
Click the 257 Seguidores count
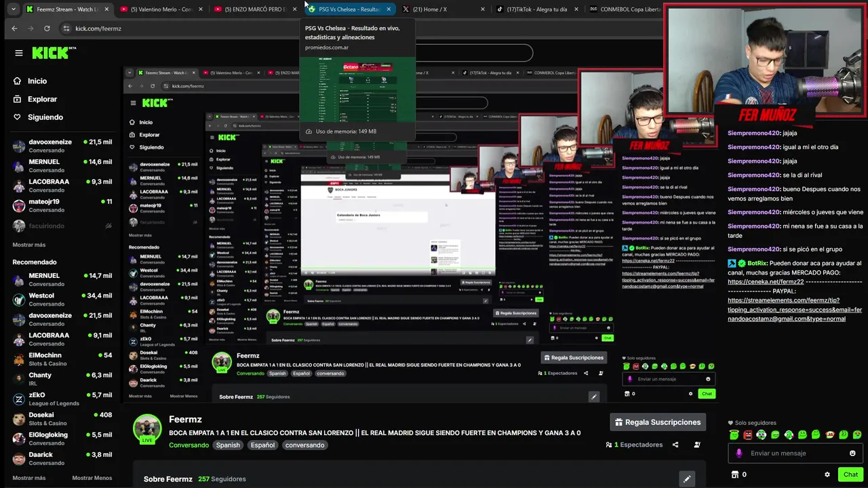222,479
